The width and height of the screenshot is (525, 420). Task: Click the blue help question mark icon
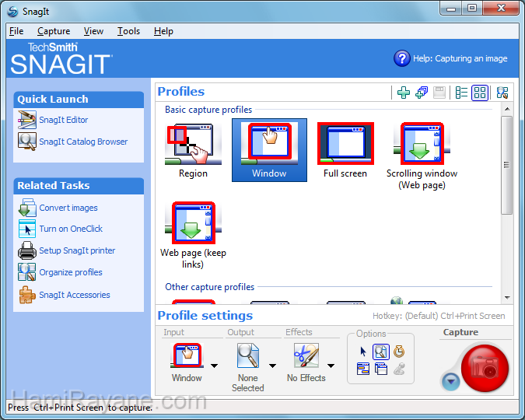click(402, 58)
